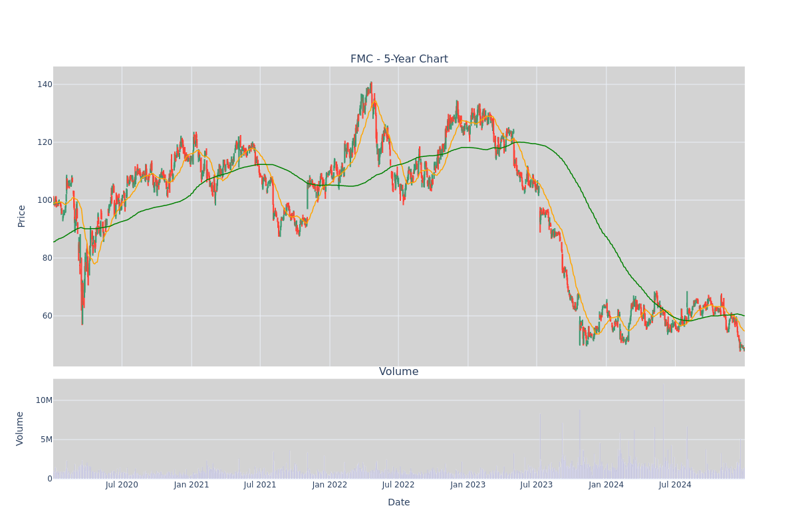Select the "Jan 2024" date tick label
Image resolution: width=798 pixels, height=532 pixels.
click(606, 485)
